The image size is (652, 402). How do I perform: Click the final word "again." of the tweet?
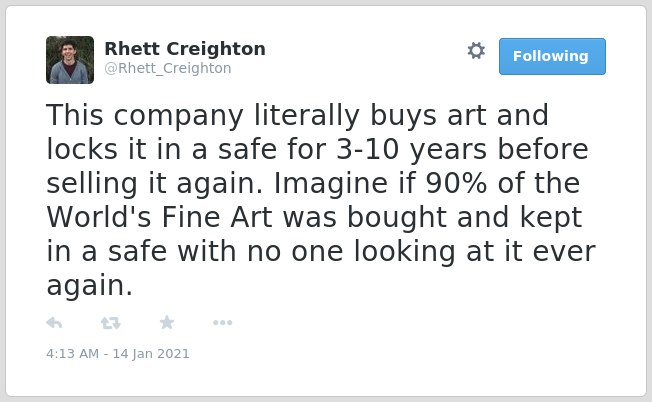(x=89, y=286)
